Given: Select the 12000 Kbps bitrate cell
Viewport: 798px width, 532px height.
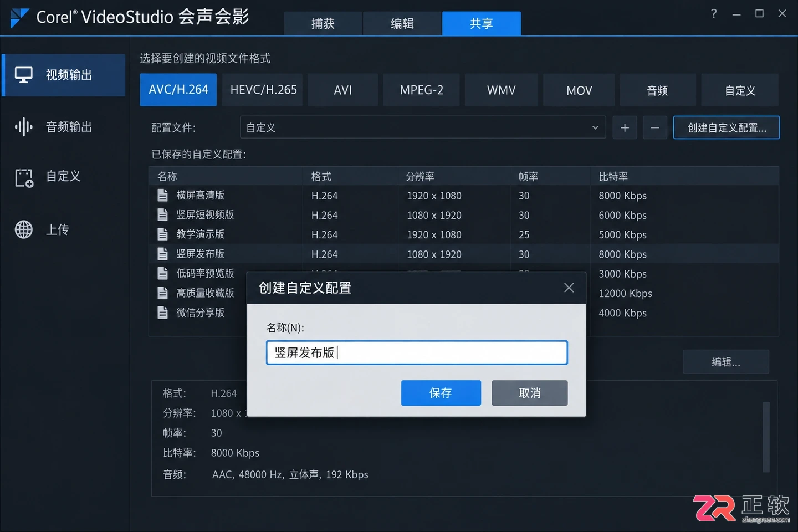Looking at the screenshot, I should click(x=626, y=293).
